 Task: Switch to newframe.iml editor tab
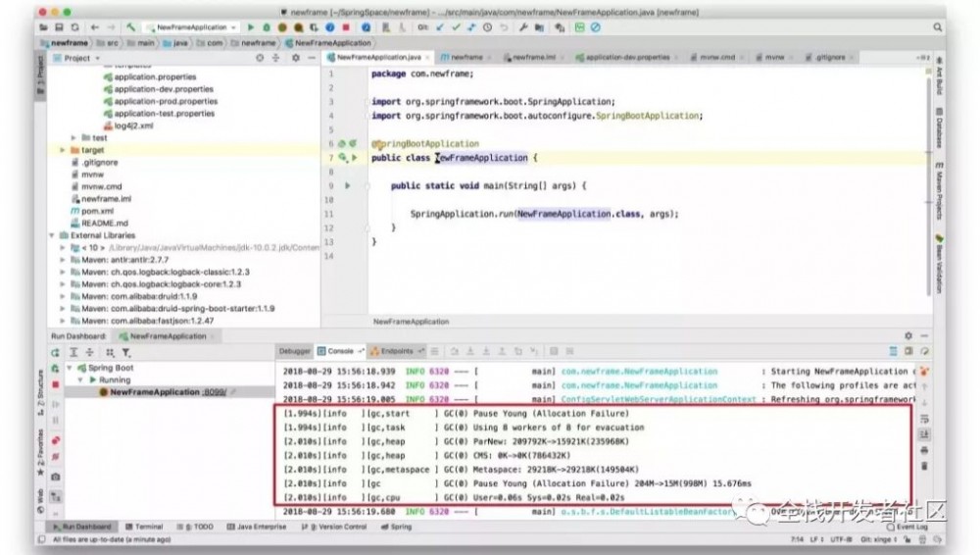pyautogui.click(x=533, y=57)
